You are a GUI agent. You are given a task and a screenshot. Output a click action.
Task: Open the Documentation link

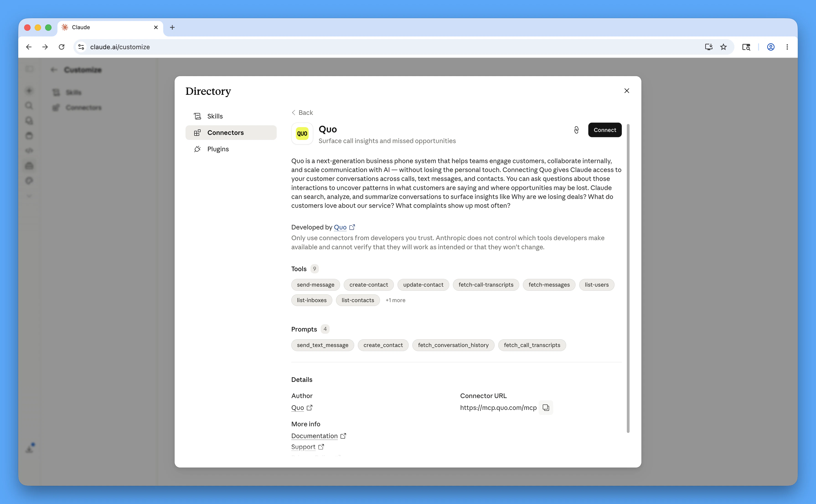tap(315, 436)
